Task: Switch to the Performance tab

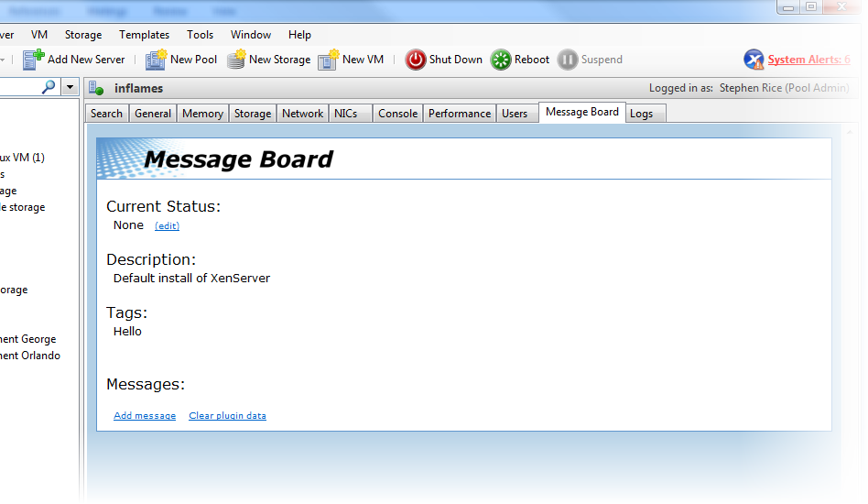Action: click(460, 113)
